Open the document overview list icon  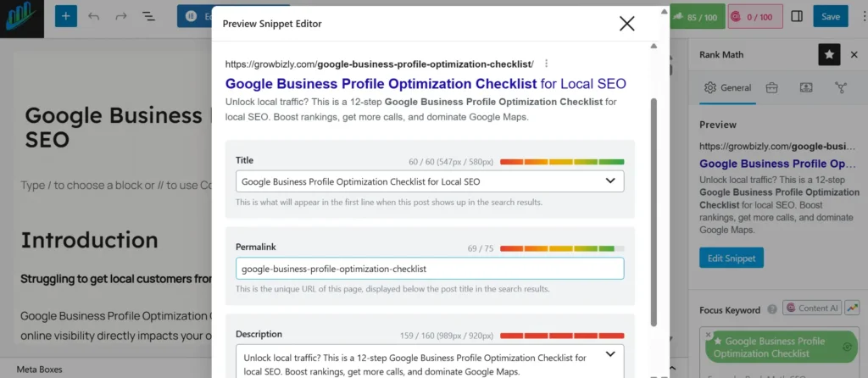147,16
